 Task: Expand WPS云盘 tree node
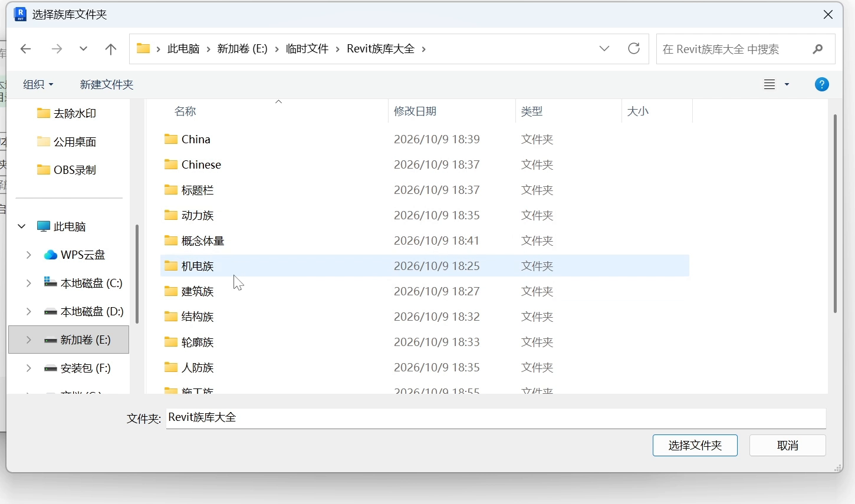coord(28,255)
